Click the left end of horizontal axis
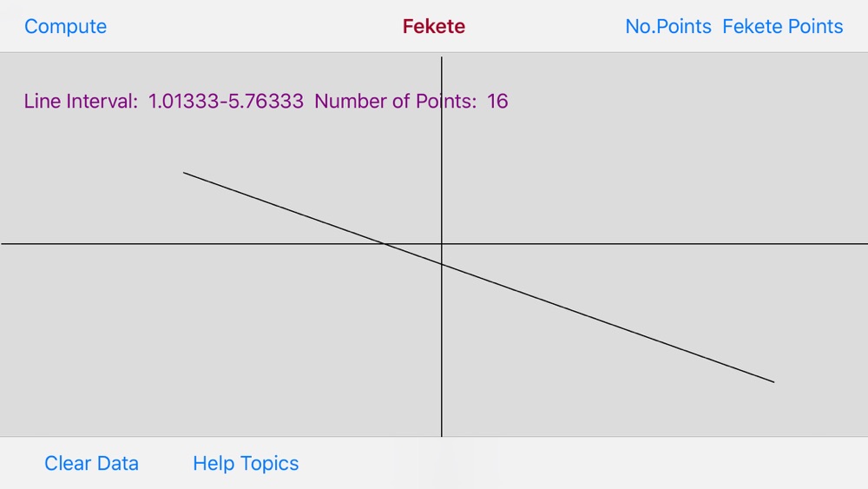 point(3,244)
